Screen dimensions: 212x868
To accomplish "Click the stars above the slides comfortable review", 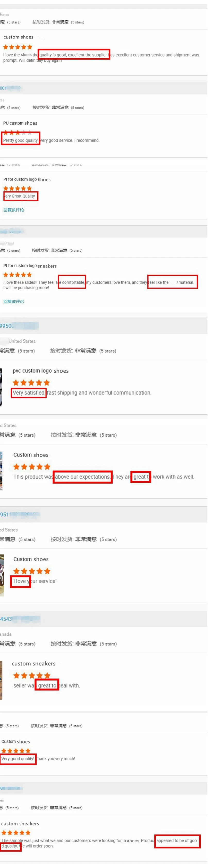I will pyautogui.click(x=18, y=275).
